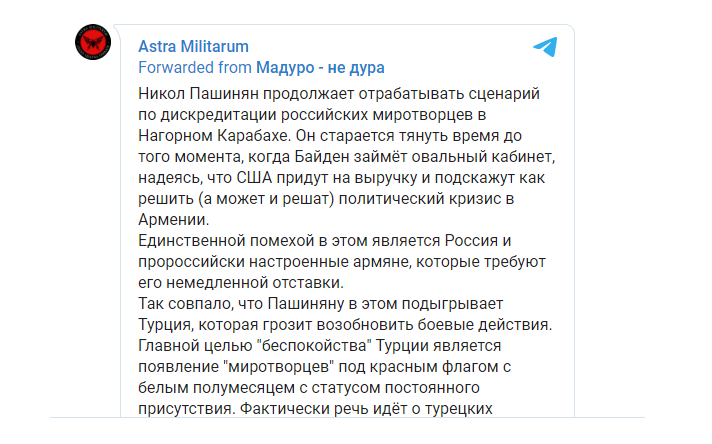Open the Telegram paper plane icon
The width and height of the screenshot is (712, 444).
point(545,47)
